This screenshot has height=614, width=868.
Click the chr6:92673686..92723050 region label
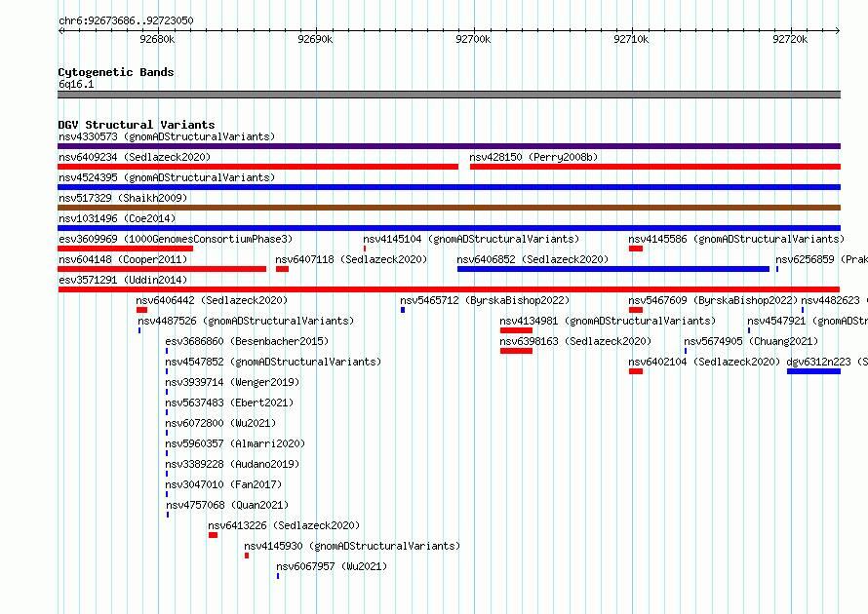(x=126, y=20)
